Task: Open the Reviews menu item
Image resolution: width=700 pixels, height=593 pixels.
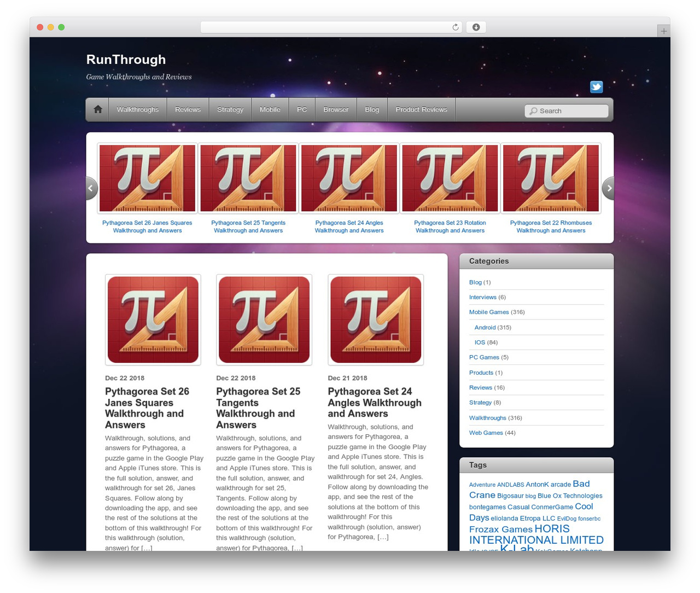Action: [188, 109]
